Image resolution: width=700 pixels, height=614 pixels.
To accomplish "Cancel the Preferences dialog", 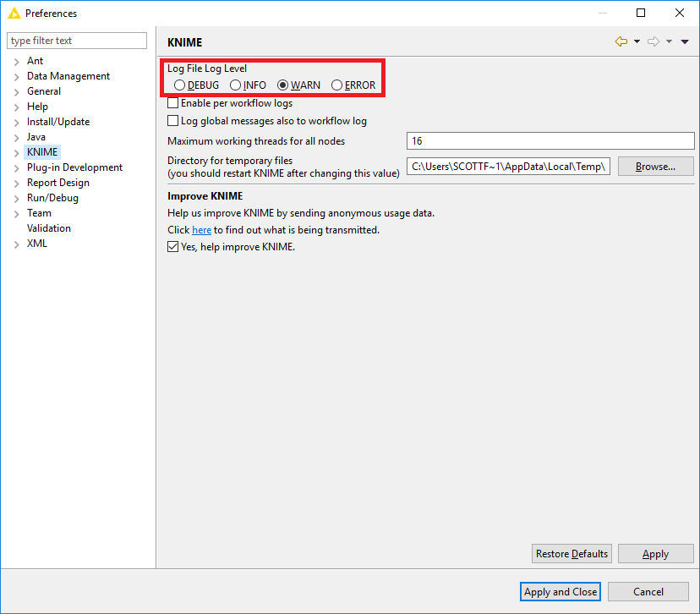I will 648,592.
